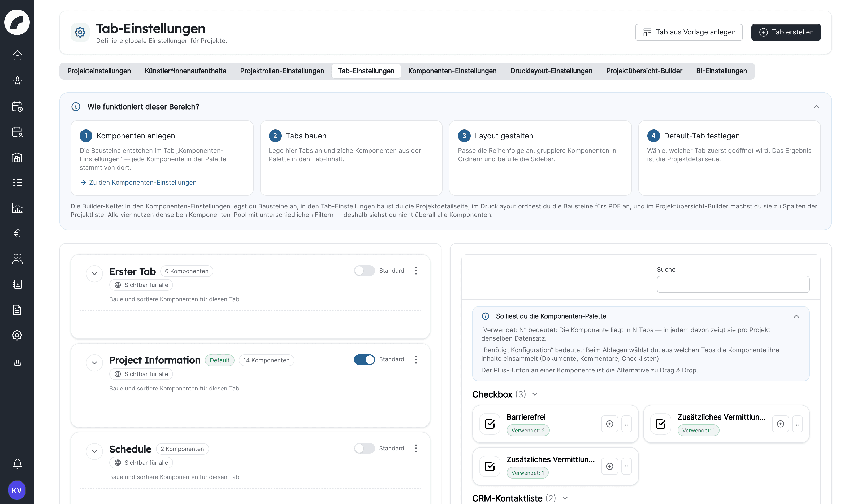This screenshot has width=849, height=504.
Task: Click the compass icon in sidebar
Action: click(17, 81)
